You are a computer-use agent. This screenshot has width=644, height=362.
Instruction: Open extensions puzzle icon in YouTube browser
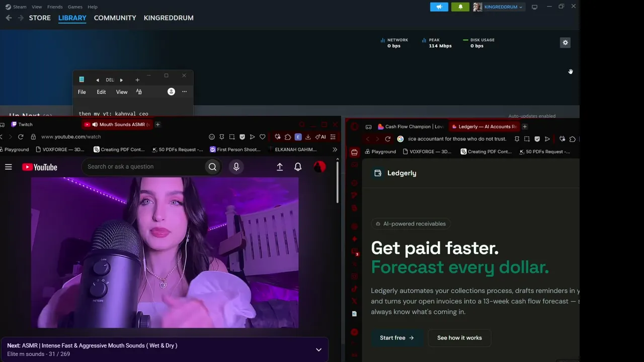pos(288,137)
